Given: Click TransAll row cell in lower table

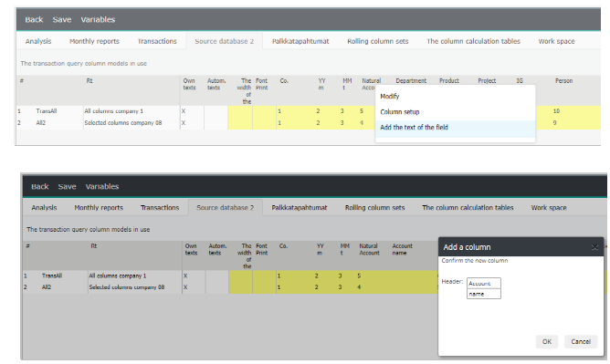Looking at the screenshot, I should [x=52, y=276].
